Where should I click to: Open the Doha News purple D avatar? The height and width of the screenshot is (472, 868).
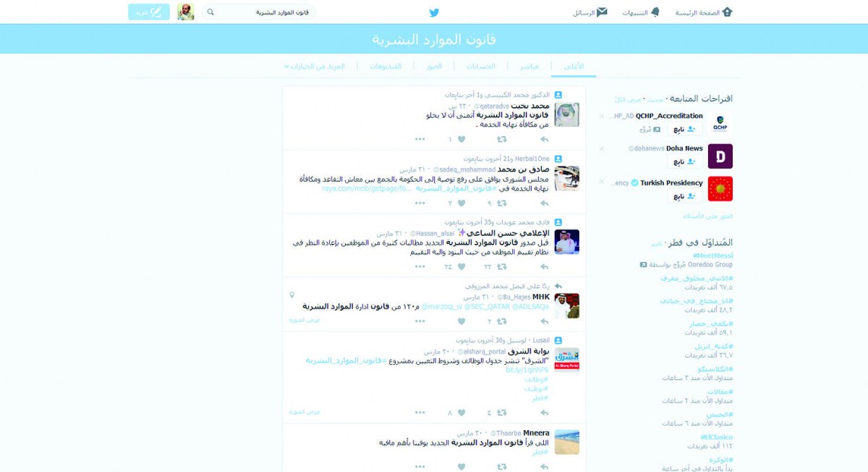720,156
